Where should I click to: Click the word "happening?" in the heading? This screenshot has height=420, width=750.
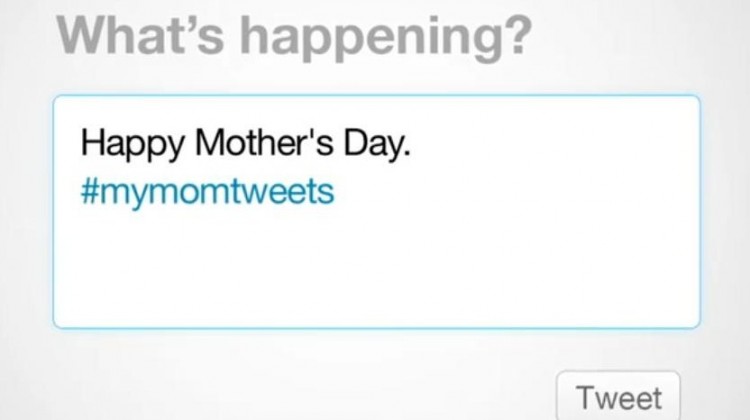(x=378, y=37)
